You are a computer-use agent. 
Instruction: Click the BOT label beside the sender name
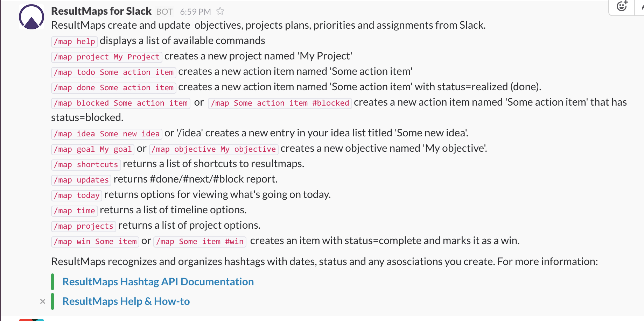click(x=164, y=12)
